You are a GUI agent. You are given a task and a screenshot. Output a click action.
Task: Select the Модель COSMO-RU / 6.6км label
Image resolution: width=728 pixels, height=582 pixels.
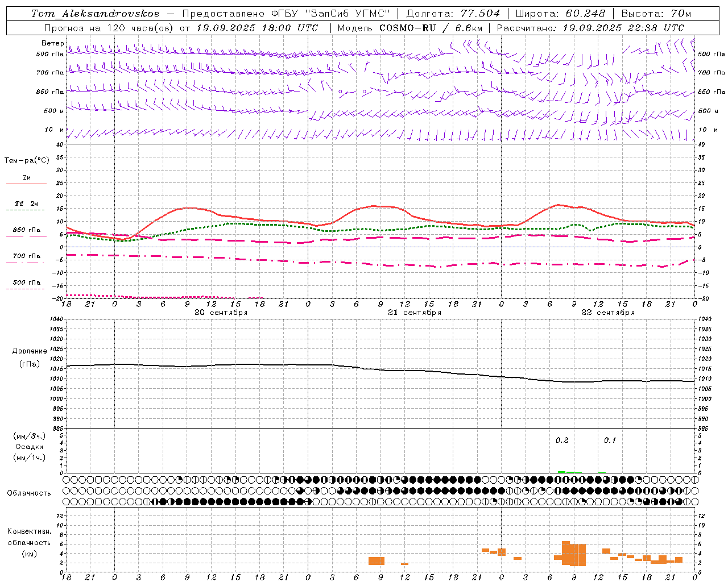click(x=409, y=28)
